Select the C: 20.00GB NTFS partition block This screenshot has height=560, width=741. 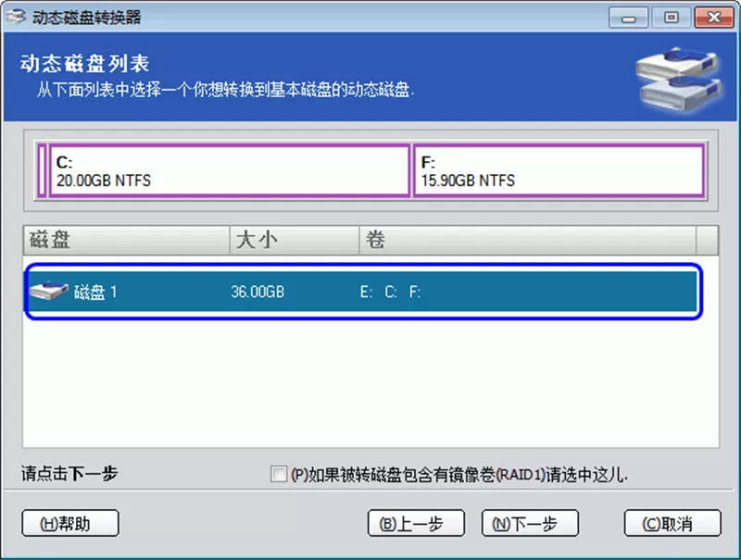[229, 170]
